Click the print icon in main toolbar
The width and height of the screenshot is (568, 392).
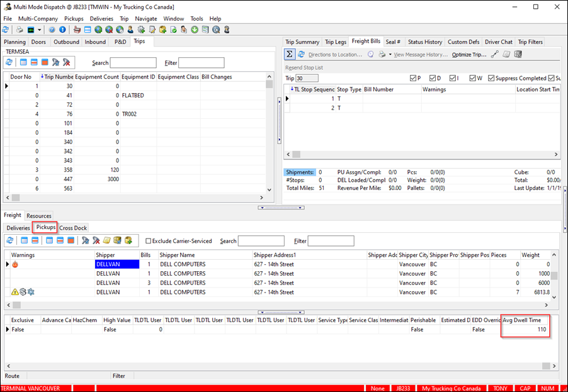pyautogui.click(x=20, y=30)
